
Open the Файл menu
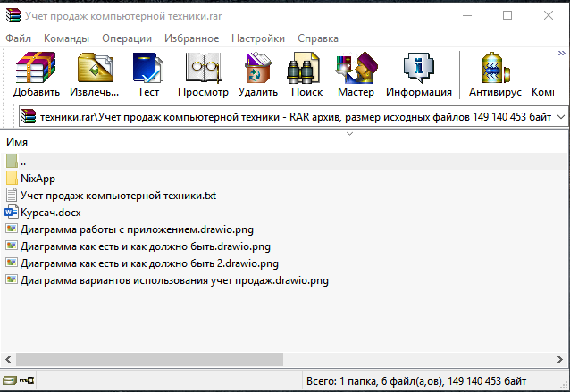[18, 38]
